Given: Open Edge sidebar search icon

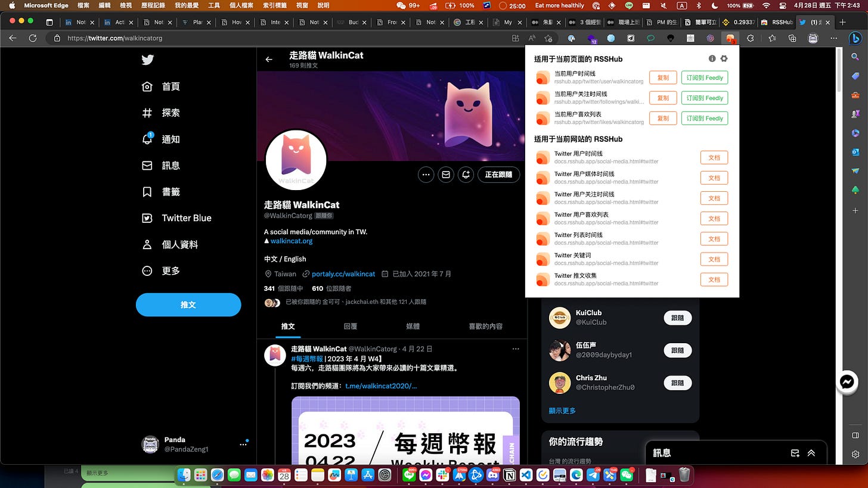Looking at the screenshot, I should [855, 57].
